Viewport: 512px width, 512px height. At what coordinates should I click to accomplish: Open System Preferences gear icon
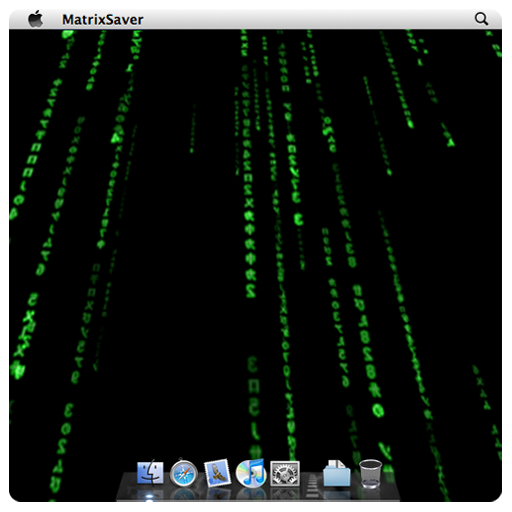(x=285, y=473)
